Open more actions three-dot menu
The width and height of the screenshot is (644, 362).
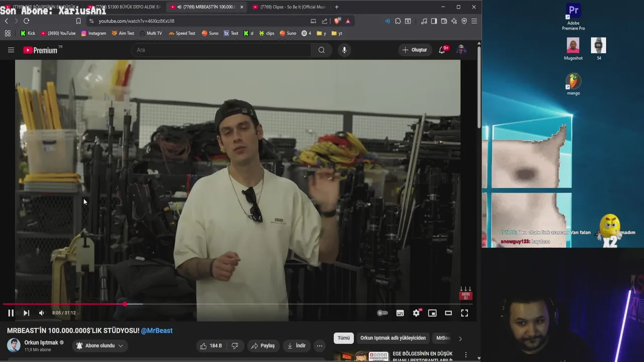pos(319,345)
